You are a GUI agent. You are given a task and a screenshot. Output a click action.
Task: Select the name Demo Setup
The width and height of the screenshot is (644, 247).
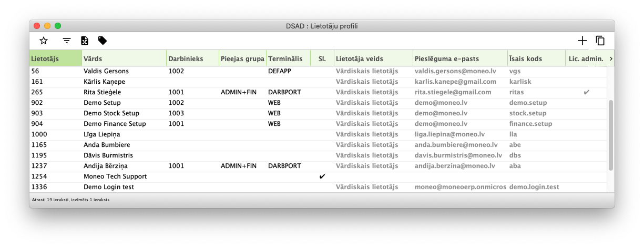click(x=102, y=103)
